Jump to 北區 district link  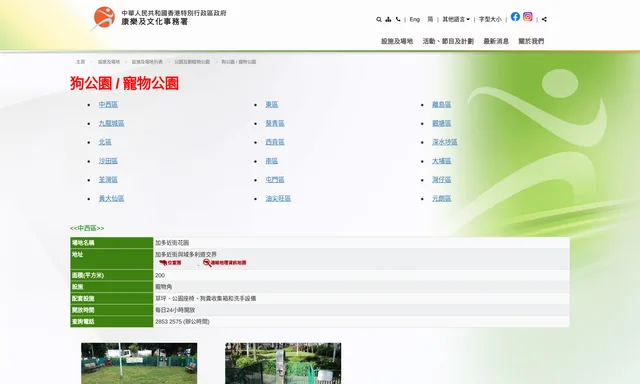pos(105,142)
